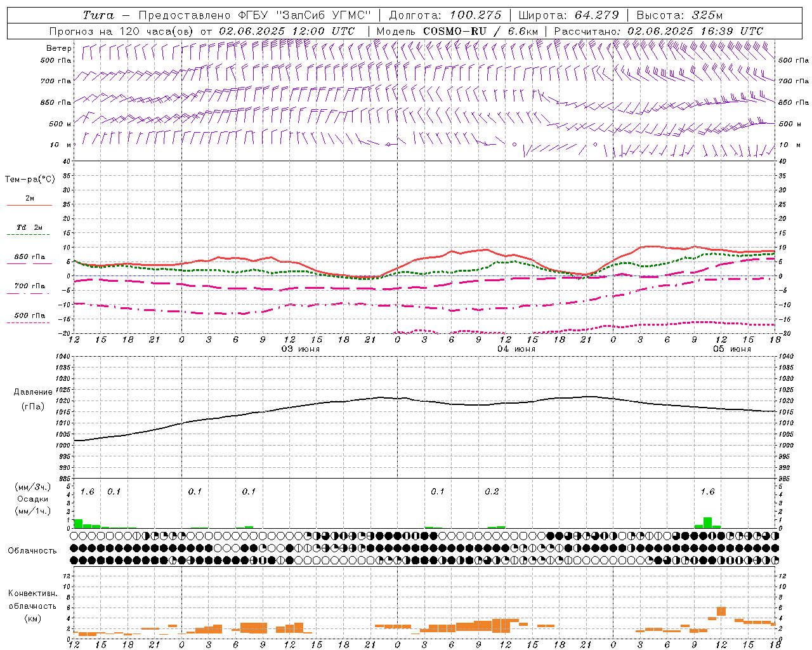Click the "(гПа)" unit under Давление

33,407
